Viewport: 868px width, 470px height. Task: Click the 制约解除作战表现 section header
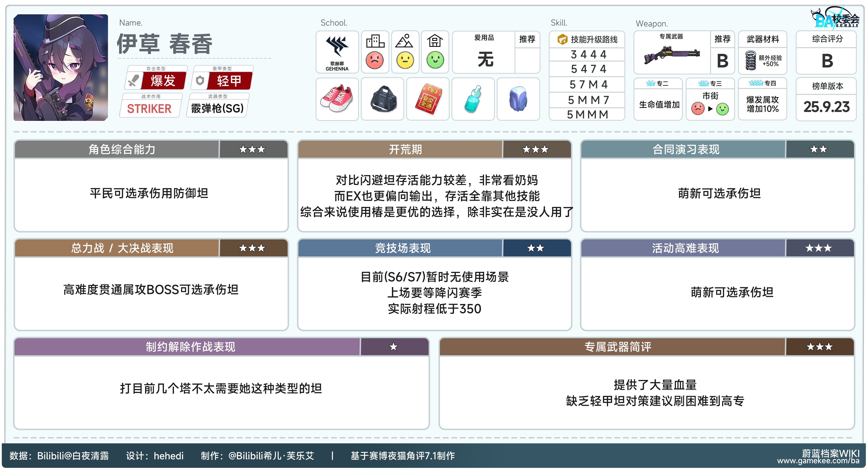(x=190, y=347)
